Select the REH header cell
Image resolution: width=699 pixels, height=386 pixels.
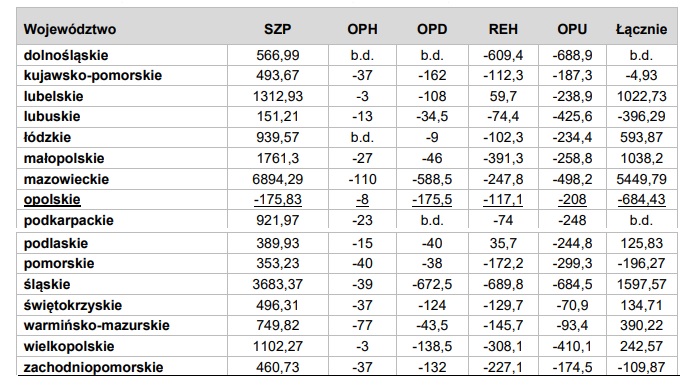(503, 29)
